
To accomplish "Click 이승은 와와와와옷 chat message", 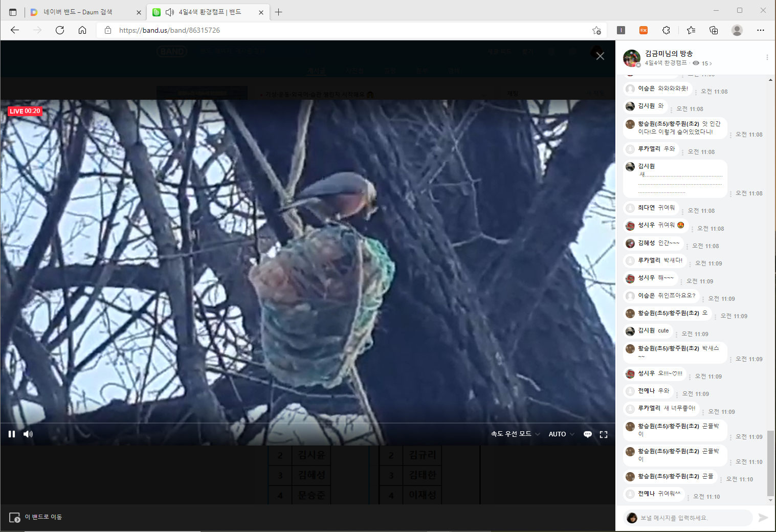I will [x=657, y=88].
